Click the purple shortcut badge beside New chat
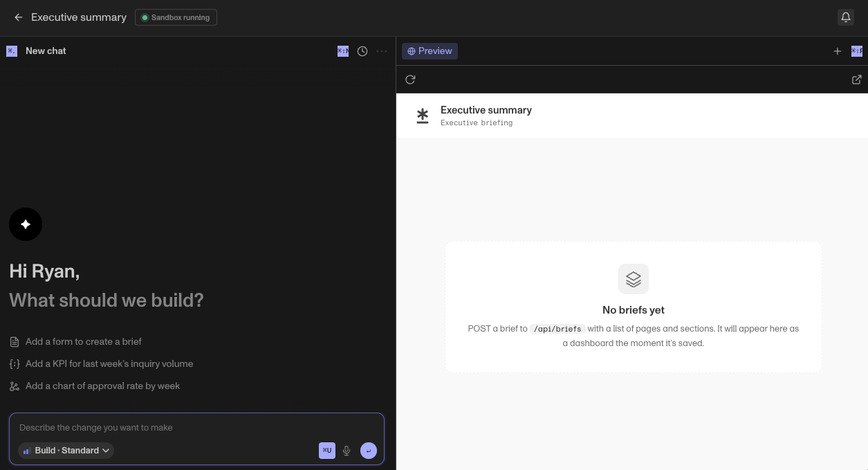868x470 pixels. (12, 51)
